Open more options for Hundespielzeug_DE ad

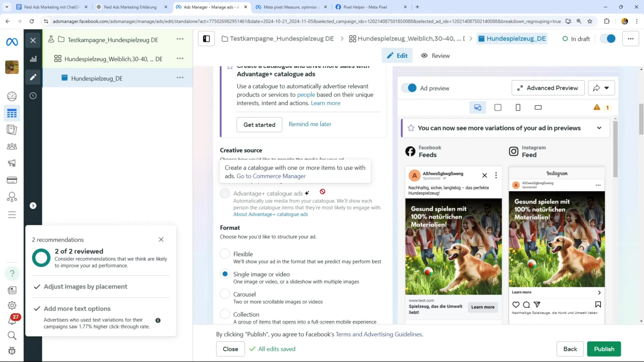pos(180,78)
